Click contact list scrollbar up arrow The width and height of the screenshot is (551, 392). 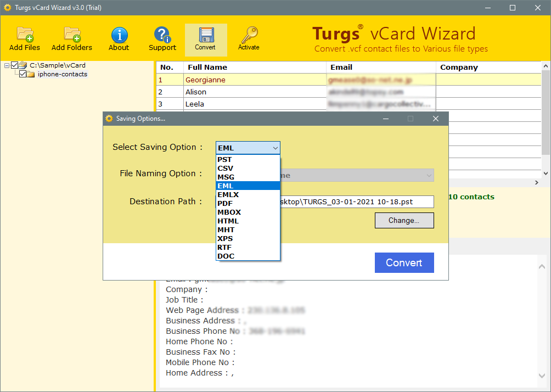546,66
